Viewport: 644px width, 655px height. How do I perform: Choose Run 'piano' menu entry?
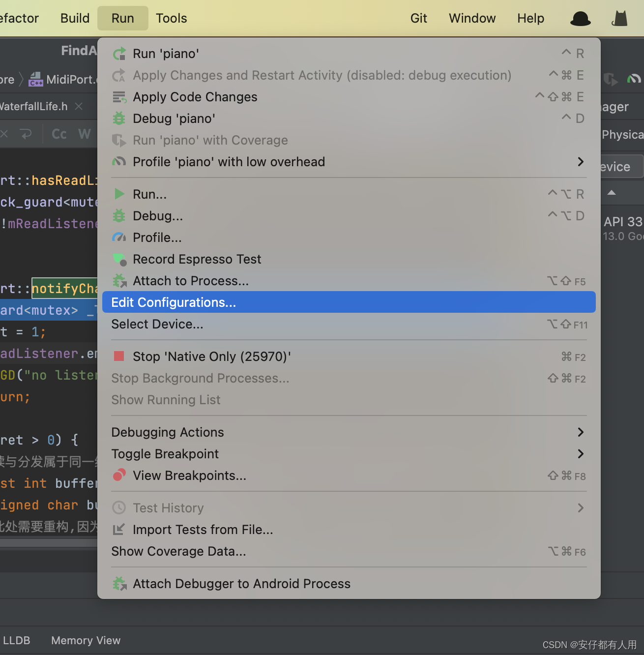349,54
